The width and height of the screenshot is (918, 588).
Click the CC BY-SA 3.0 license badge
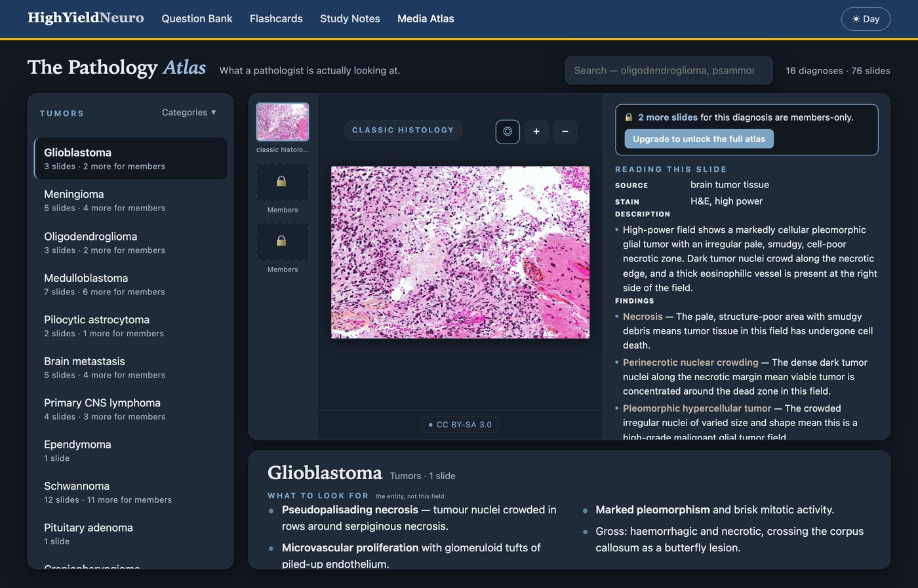pyautogui.click(x=460, y=425)
